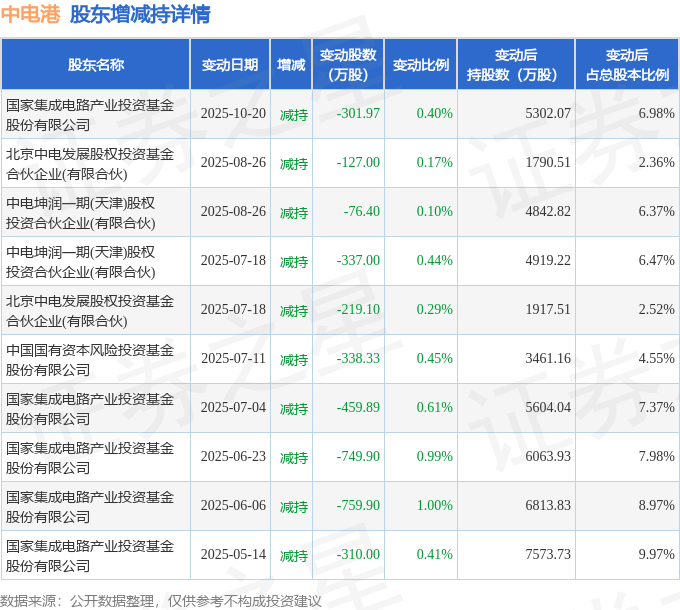Click the change value -301.97

coord(358,113)
